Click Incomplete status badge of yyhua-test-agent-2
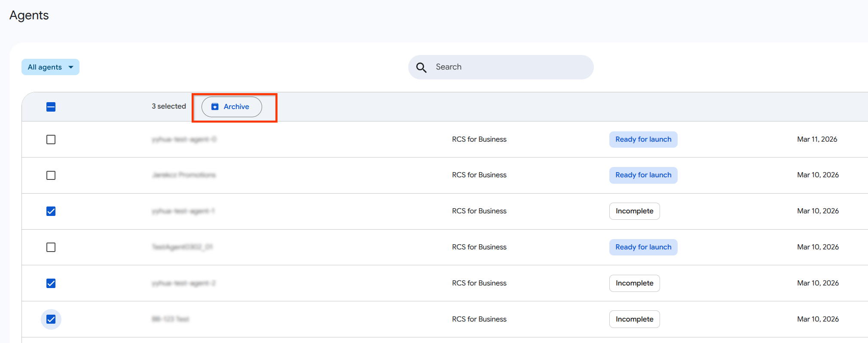This screenshot has height=343, width=868. click(634, 283)
